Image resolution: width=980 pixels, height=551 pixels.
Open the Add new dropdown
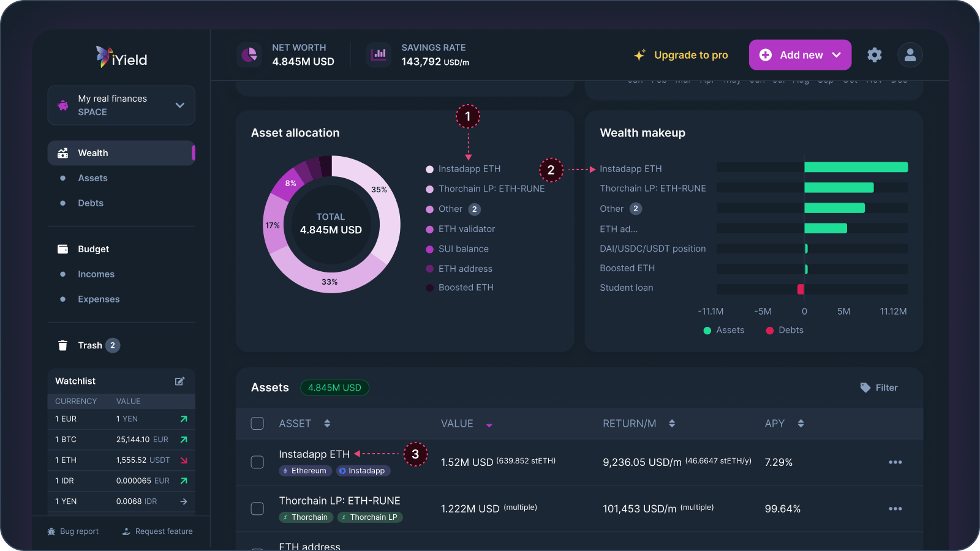[837, 54]
